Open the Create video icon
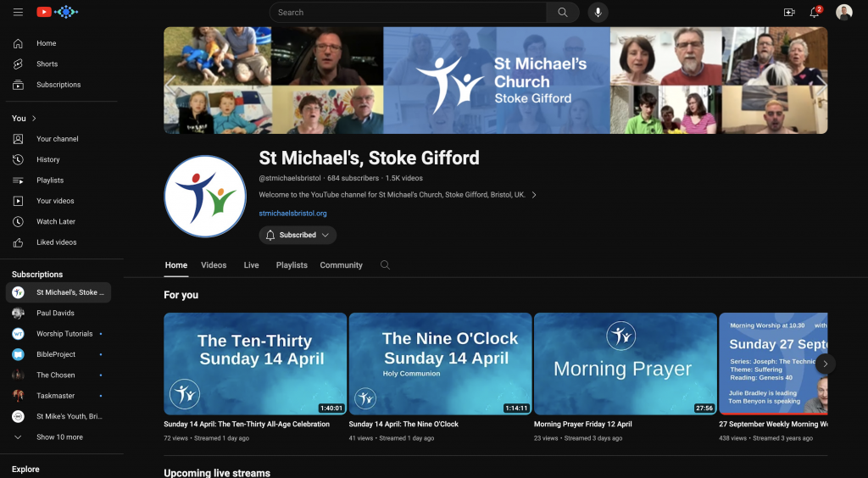 coord(789,12)
